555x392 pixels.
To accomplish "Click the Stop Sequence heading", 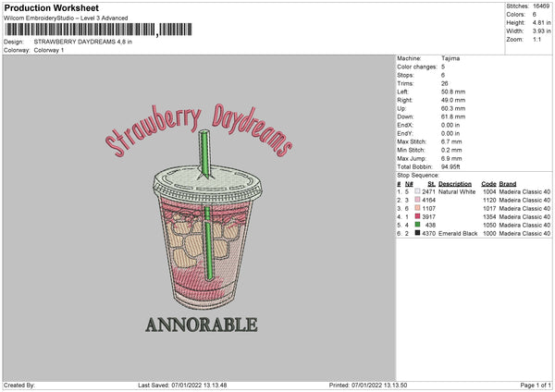I will tap(418, 176).
